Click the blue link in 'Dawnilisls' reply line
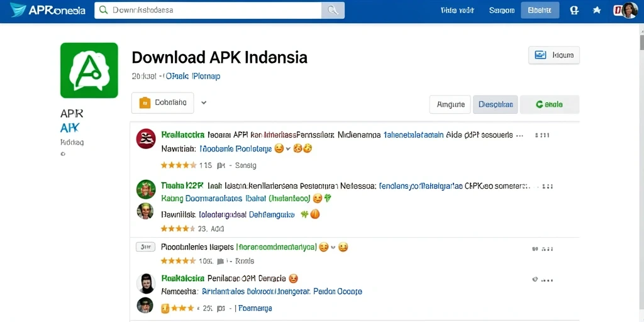This screenshot has width=644, height=322. pos(247,214)
